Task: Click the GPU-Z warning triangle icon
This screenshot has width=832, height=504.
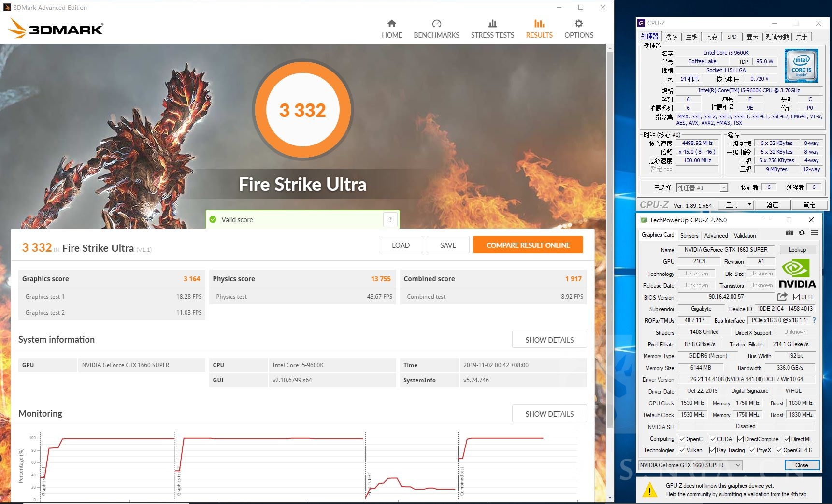Action: [650, 490]
